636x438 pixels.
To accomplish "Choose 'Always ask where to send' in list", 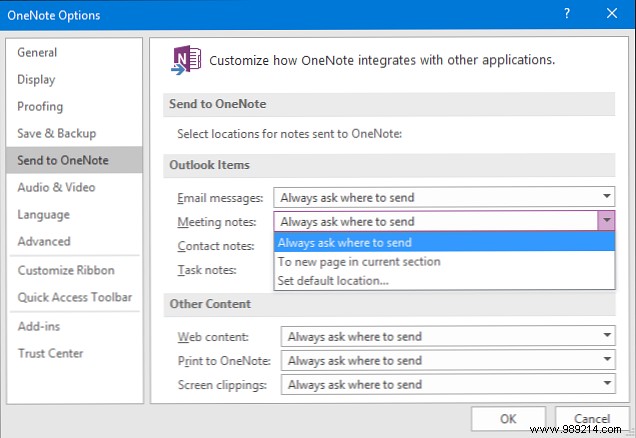I will click(445, 243).
